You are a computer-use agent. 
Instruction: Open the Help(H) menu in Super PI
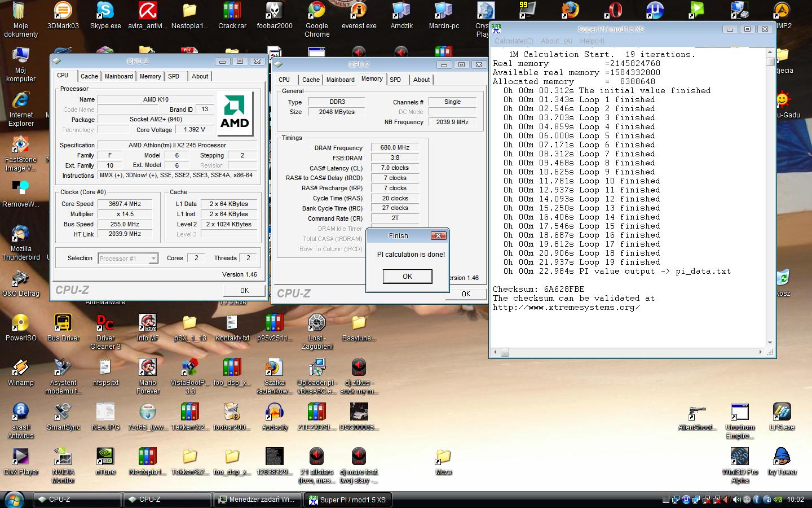click(x=592, y=41)
